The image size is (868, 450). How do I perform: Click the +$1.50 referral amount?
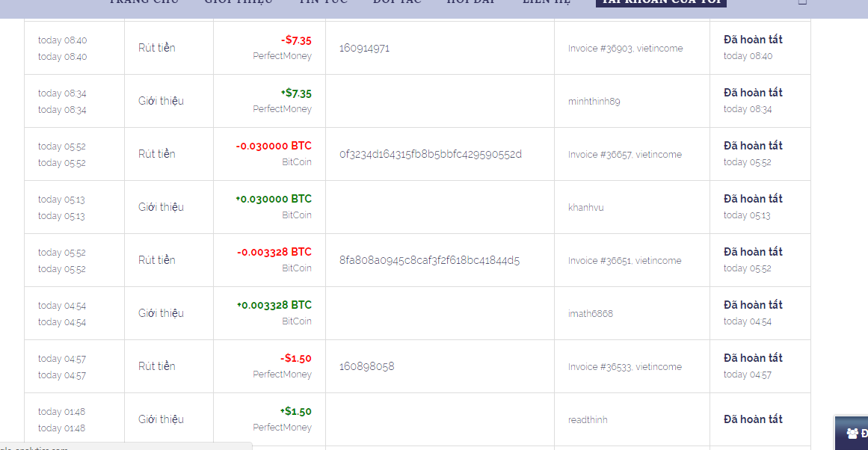[x=296, y=411]
